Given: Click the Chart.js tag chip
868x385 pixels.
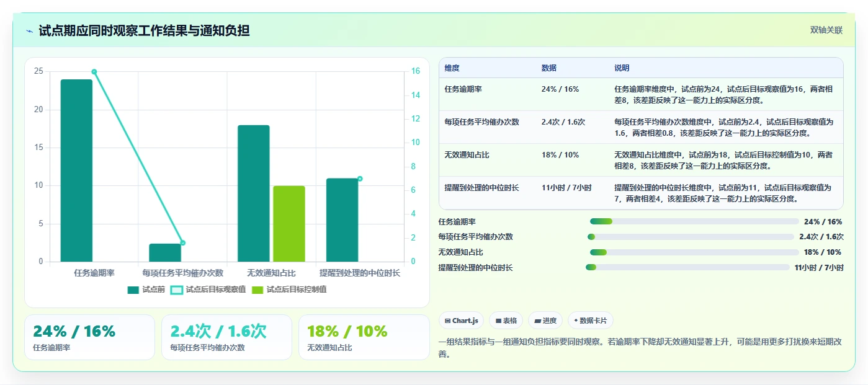Looking at the screenshot, I should click(x=462, y=321).
